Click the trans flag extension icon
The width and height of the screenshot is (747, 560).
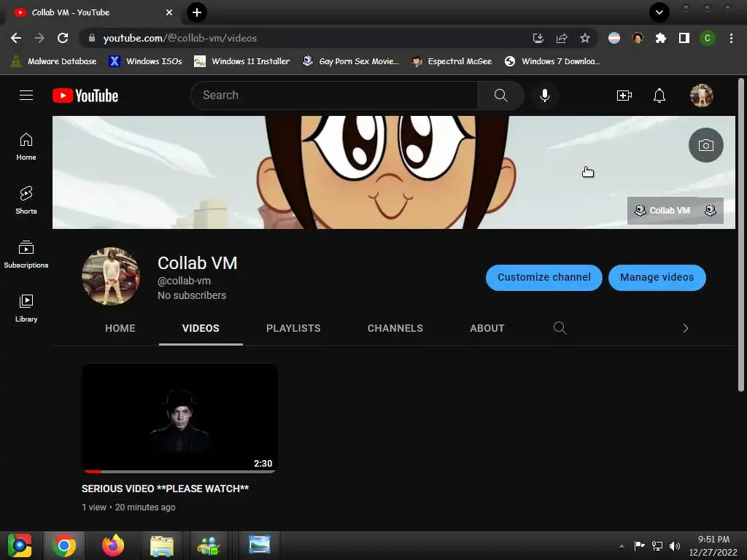point(614,38)
